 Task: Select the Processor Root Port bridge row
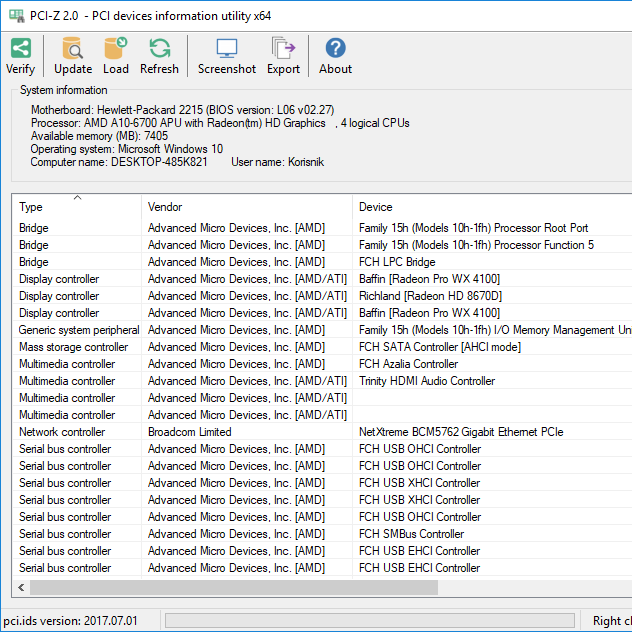pyautogui.click(x=473, y=228)
